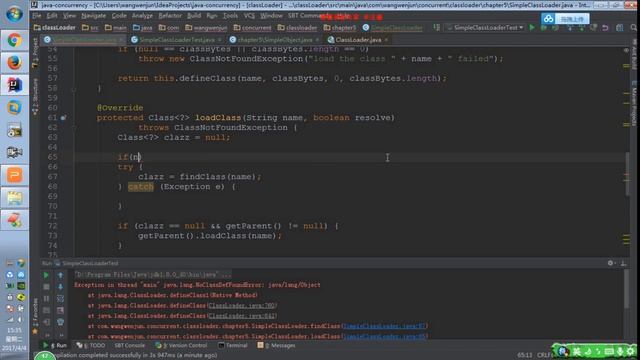This screenshot has height=360, width=640.
Task: Open the Build menu
Action: [194, 16]
